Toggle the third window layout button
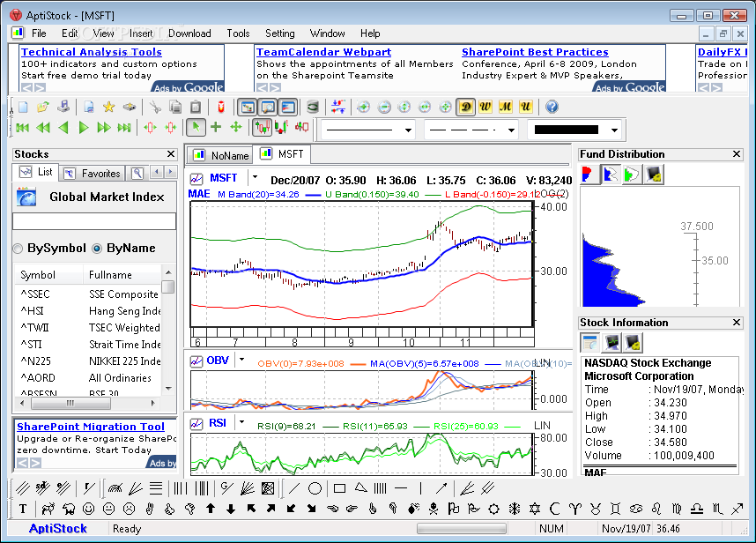756x543 pixels. [x=288, y=107]
